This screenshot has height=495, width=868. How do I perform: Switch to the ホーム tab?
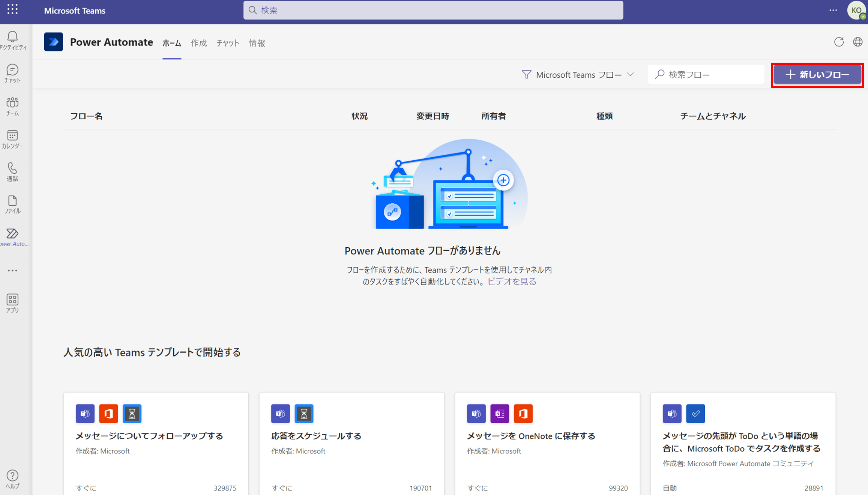coord(172,43)
